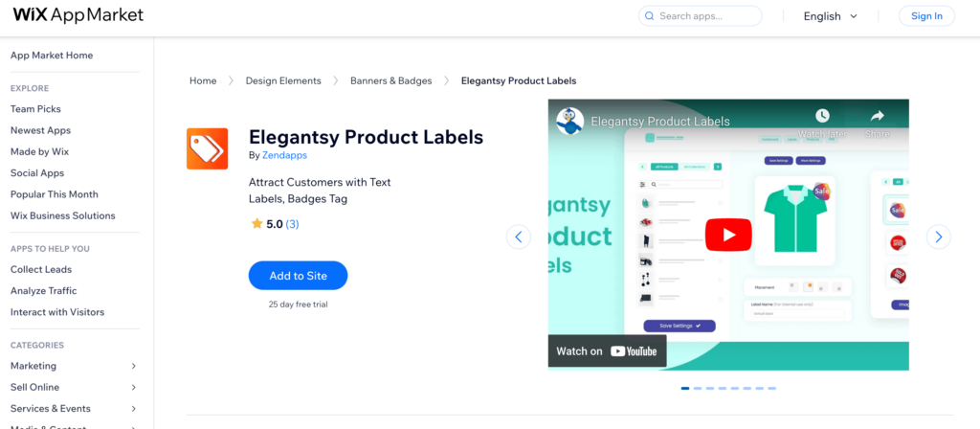Select the second carousel dot indicator
This screenshot has width=980, height=429.
pyautogui.click(x=698, y=389)
